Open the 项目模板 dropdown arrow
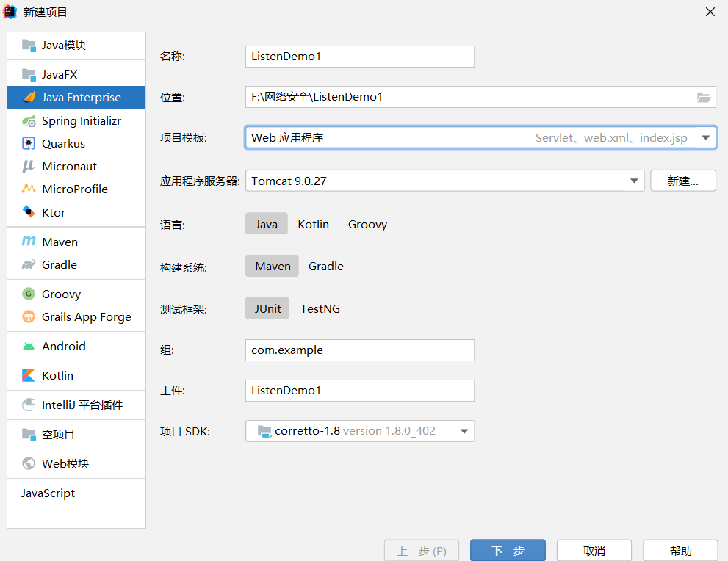The width and height of the screenshot is (728, 561). (706, 137)
